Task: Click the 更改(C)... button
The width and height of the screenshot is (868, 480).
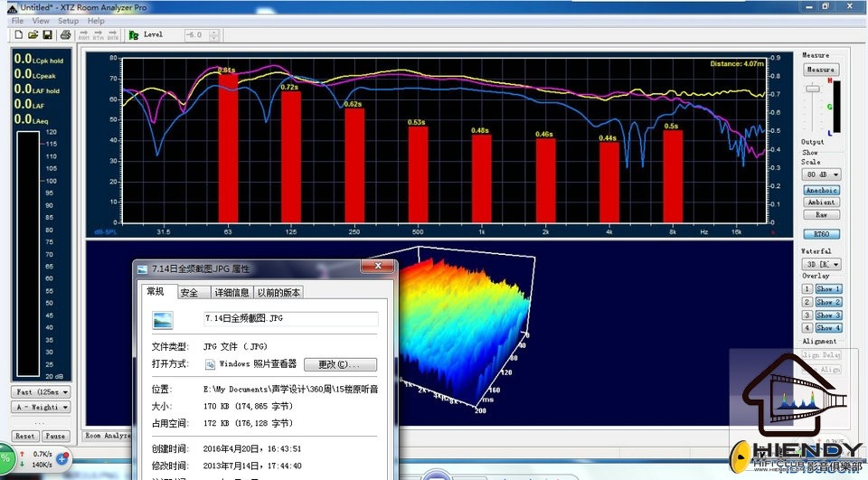Action: [340, 364]
